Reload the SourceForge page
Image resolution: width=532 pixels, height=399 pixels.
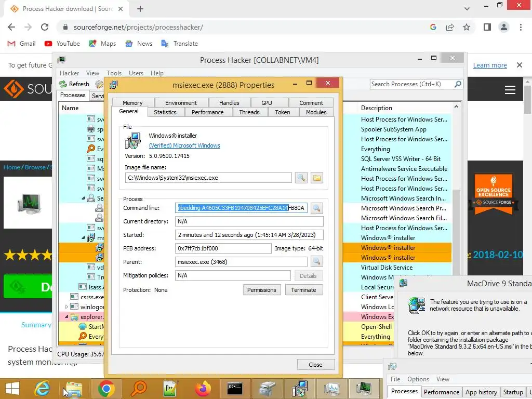(45, 27)
